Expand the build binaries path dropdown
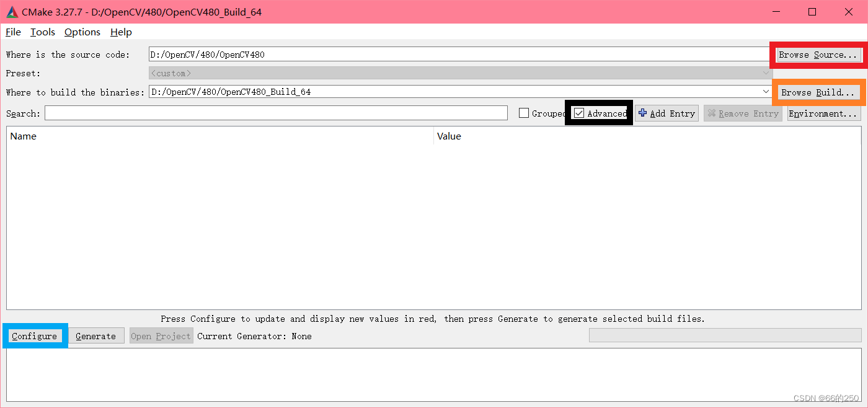868x408 pixels. coord(766,91)
